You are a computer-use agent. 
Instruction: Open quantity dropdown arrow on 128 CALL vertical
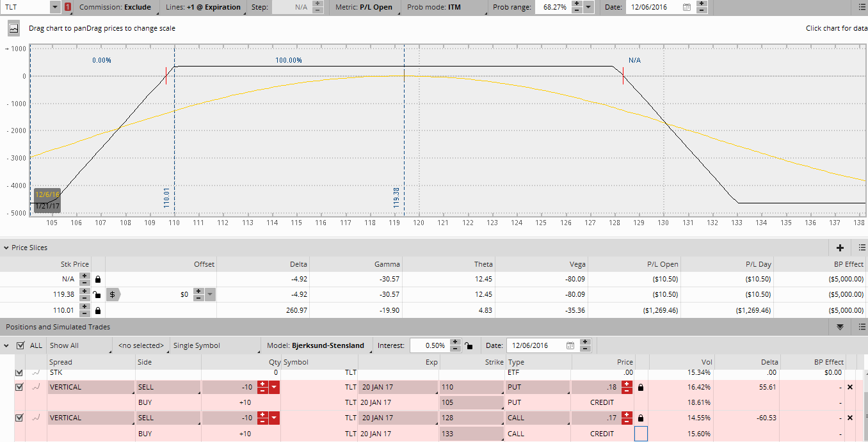(x=275, y=418)
